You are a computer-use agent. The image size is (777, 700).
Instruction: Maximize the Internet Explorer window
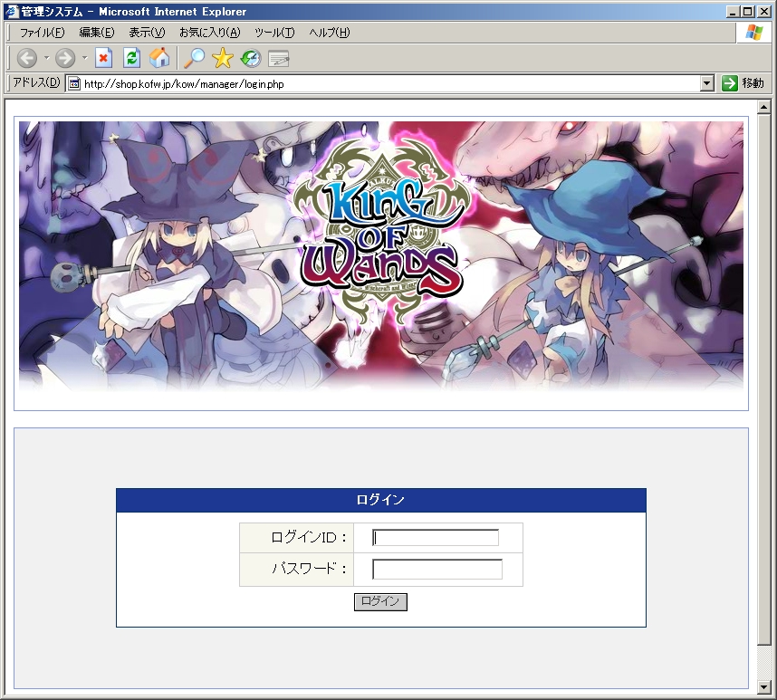(748, 12)
